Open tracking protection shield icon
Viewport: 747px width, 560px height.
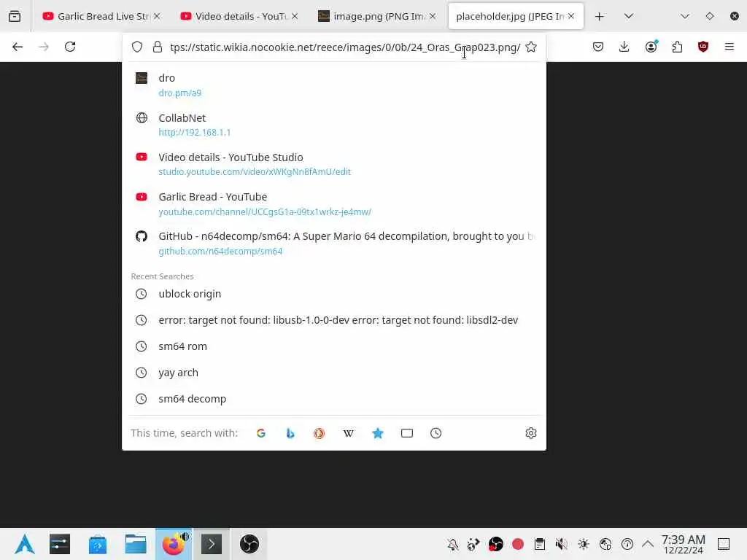[137, 47]
